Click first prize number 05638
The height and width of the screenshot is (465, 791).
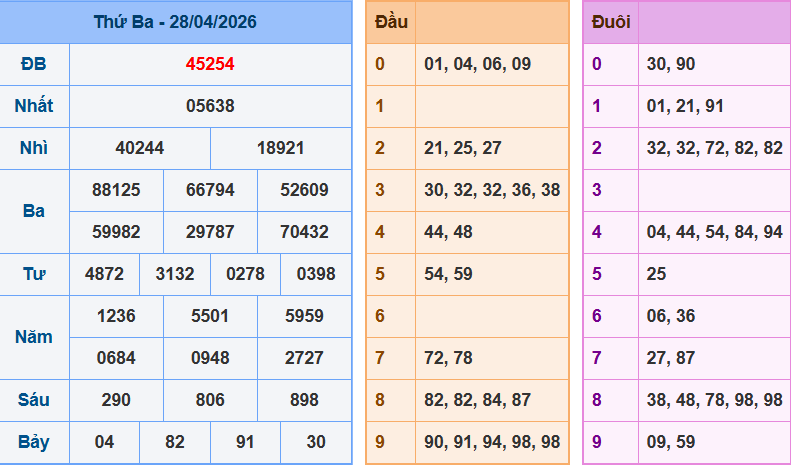[x=210, y=106]
